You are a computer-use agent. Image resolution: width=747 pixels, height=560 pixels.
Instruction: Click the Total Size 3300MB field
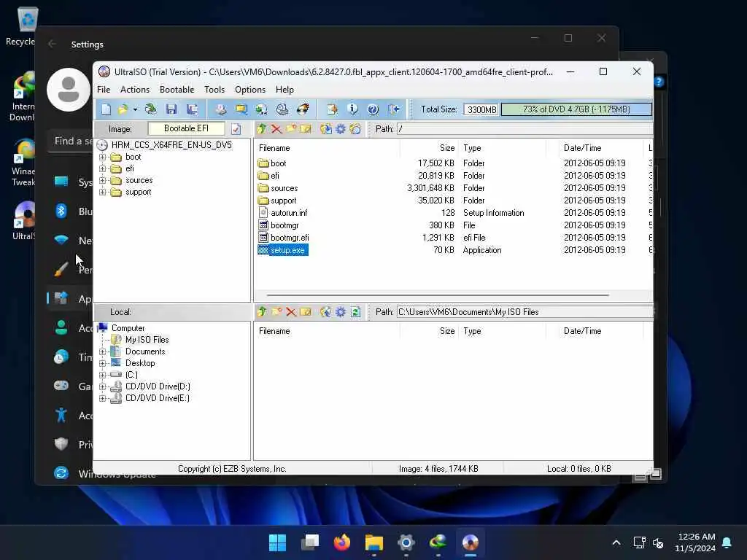coord(481,109)
